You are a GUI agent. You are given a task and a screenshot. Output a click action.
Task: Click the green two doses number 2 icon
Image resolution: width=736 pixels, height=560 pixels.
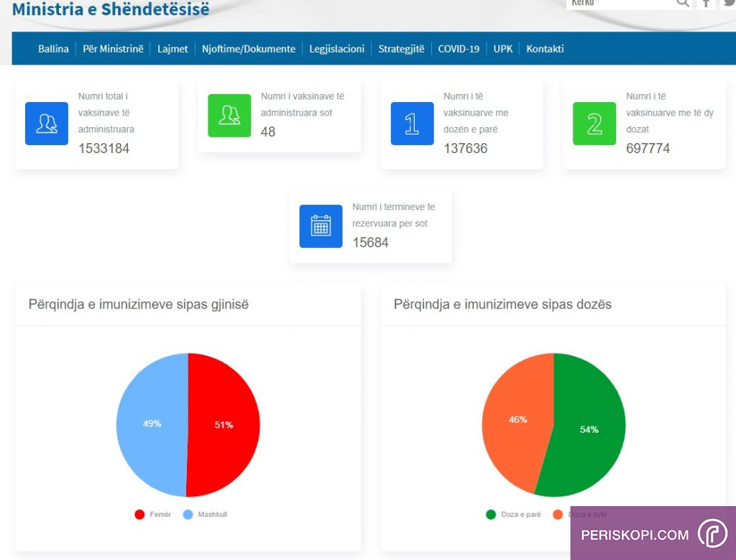pos(594,124)
